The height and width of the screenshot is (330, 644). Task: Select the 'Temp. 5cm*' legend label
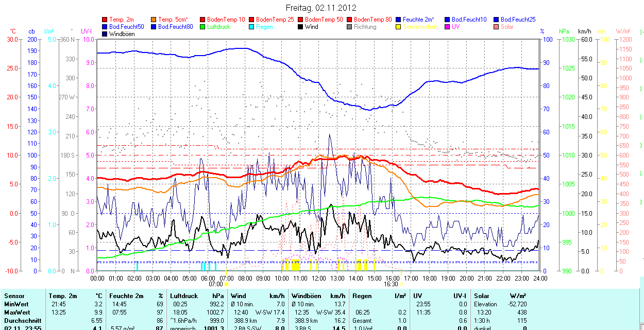(x=173, y=20)
